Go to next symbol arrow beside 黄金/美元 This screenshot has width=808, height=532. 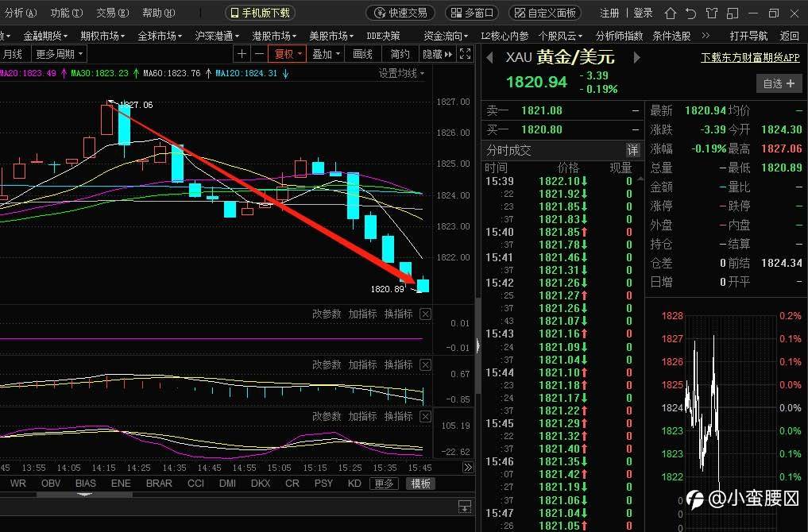(637, 58)
